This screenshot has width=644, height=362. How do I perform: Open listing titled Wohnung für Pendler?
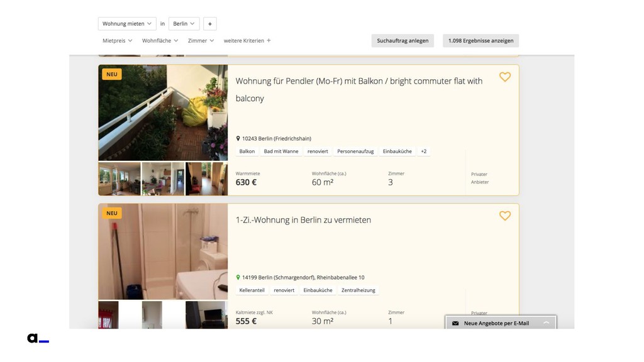tap(359, 89)
